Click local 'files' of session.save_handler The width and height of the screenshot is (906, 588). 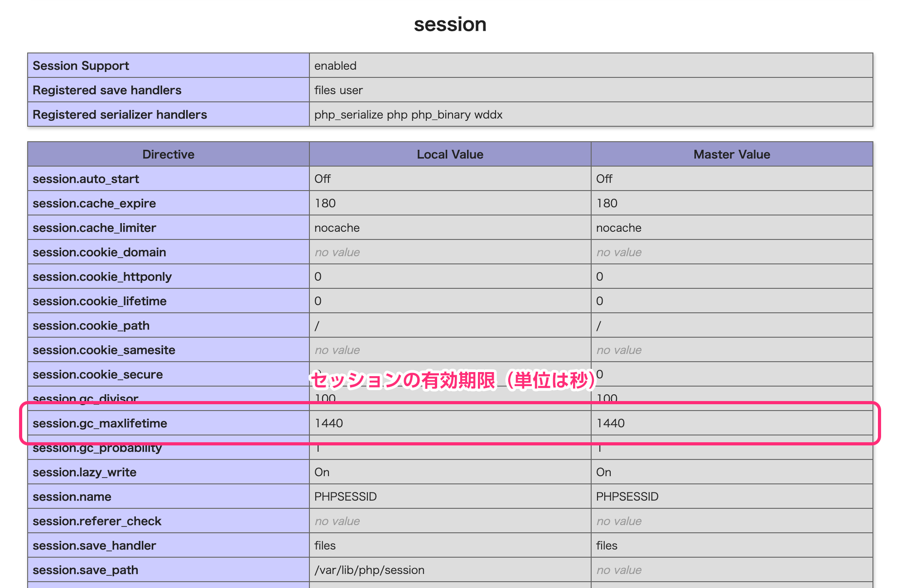point(325,545)
